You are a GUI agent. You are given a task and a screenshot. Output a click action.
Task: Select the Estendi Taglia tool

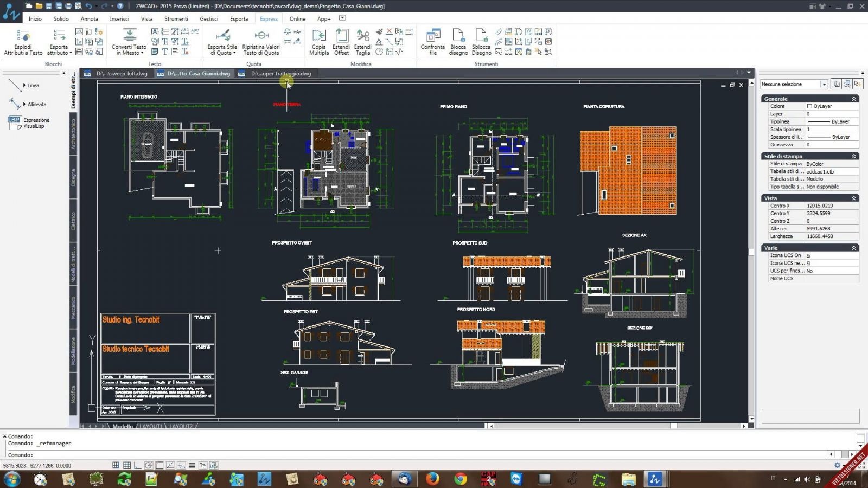coord(363,42)
